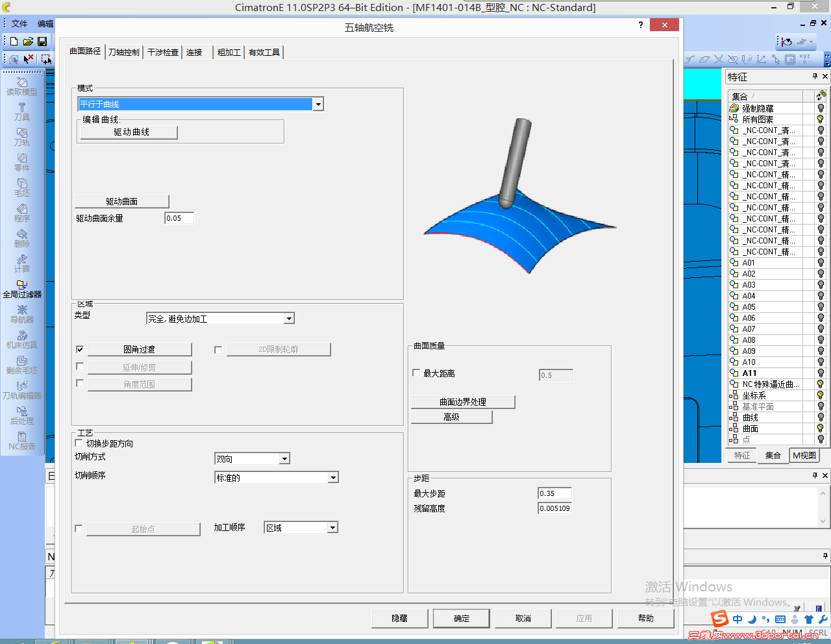
Task: Select the 刀具 sidebar icon
Action: (22, 112)
